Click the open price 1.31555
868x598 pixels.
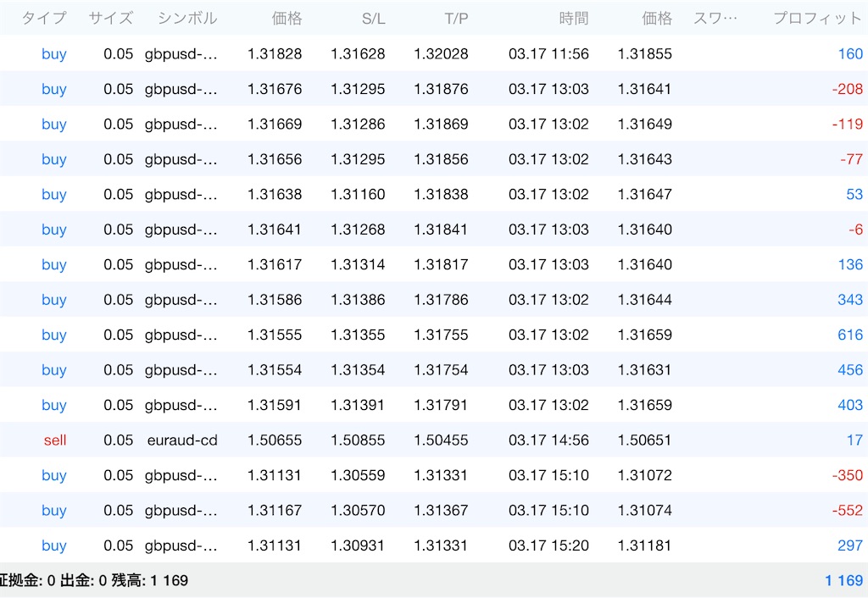275,335
